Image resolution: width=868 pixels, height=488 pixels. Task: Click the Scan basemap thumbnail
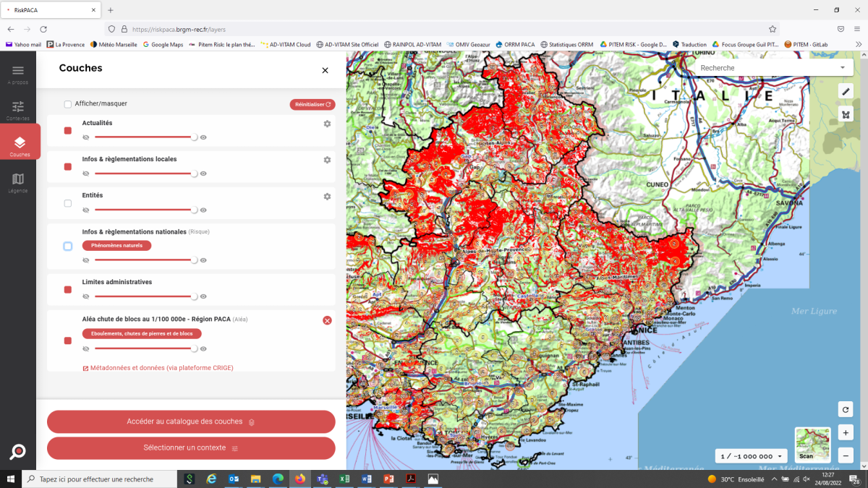pyautogui.click(x=812, y=445)
